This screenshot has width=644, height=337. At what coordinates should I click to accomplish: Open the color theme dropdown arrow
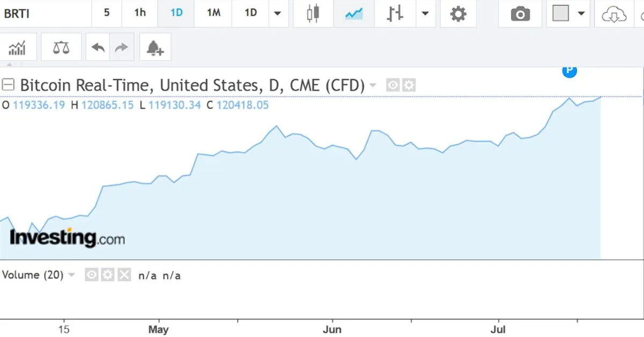click(x=581, y=13)
